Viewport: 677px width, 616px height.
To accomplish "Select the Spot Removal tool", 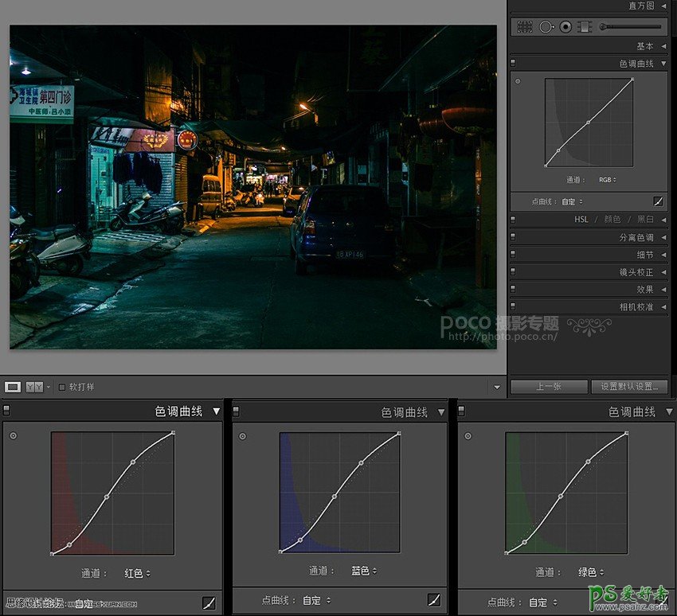I will coord(546,27).
